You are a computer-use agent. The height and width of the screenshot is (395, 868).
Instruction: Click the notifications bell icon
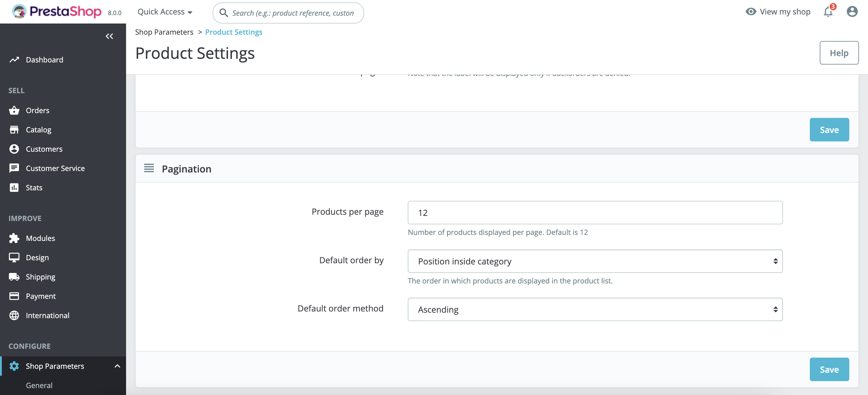click(x=828, y=12)
